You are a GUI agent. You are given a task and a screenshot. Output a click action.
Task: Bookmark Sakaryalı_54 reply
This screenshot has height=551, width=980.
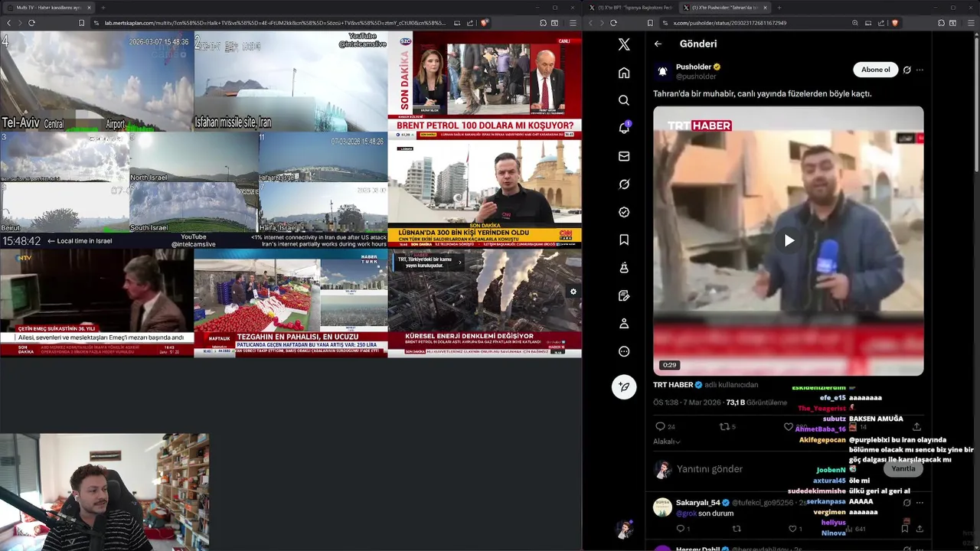905,528
